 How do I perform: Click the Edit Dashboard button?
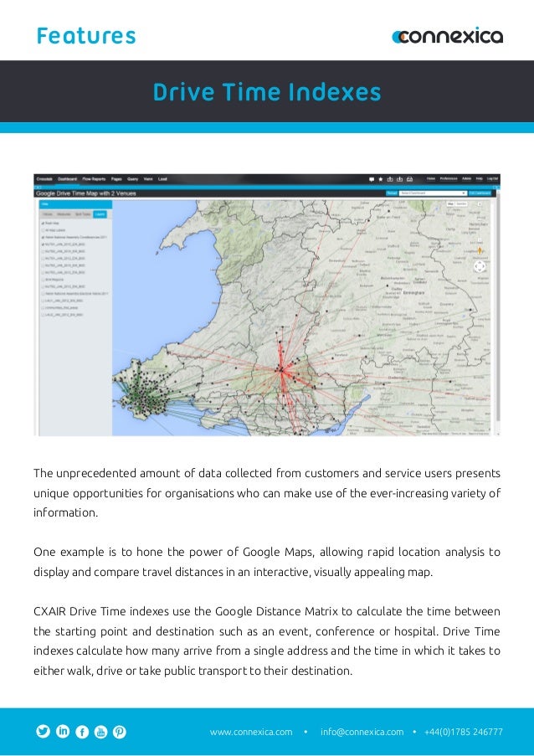click(480, 193)
